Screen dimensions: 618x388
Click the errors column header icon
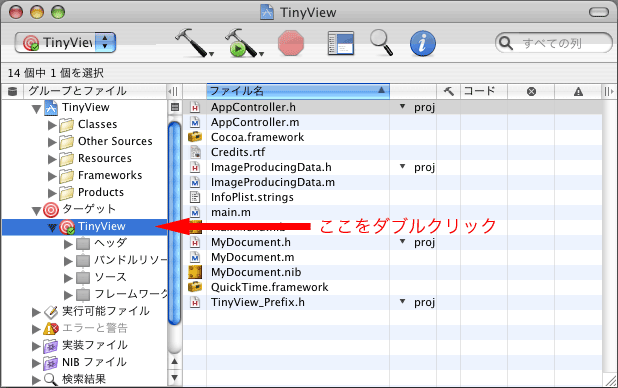click(x=531, y=91)
